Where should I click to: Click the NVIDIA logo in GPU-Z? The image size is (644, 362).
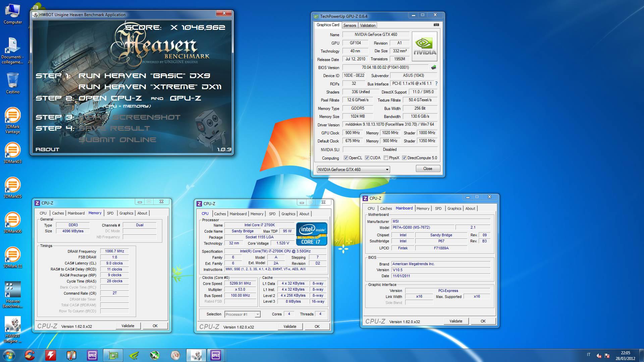click(425, 46)
